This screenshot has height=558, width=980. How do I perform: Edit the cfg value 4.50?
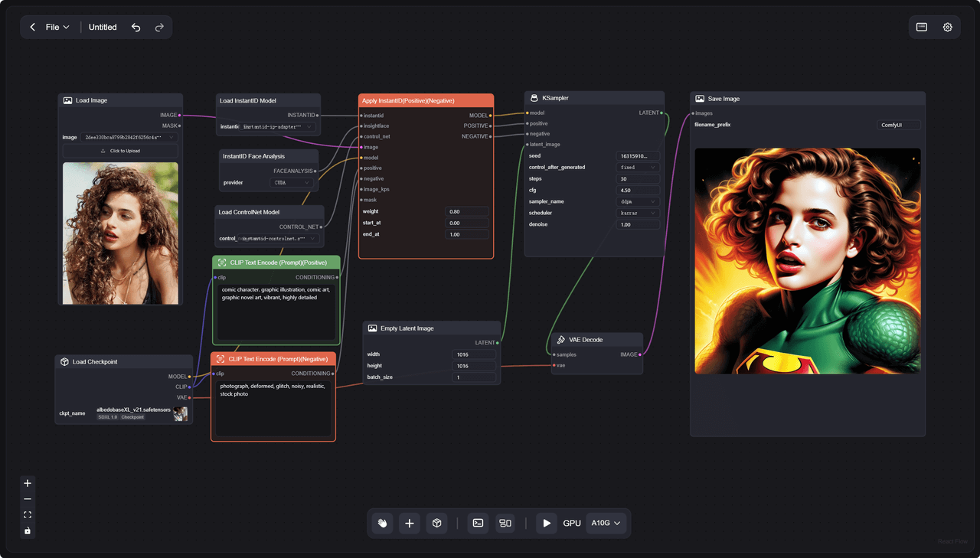coord(639,190)
